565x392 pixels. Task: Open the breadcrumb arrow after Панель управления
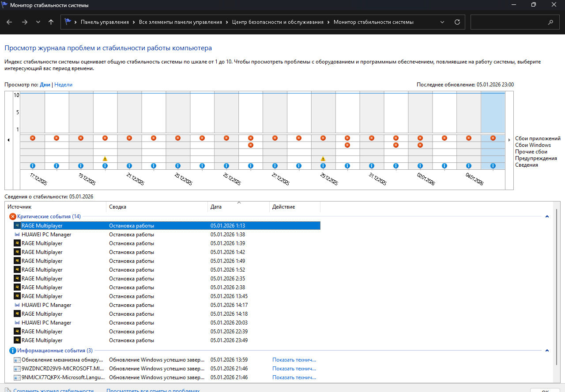click(x=134, y=22)
